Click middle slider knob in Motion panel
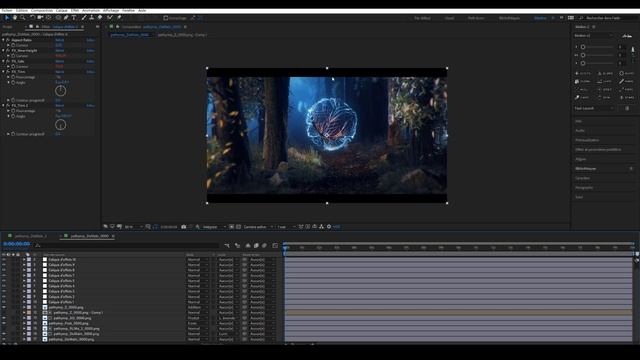This screenshot has width=640, height=360. click(583, 55)
